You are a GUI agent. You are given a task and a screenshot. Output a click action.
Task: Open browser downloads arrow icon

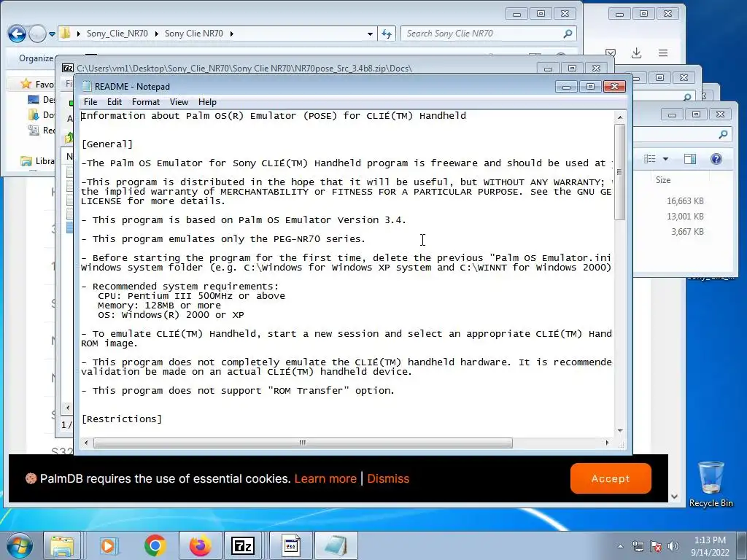[x=636, y=52]
